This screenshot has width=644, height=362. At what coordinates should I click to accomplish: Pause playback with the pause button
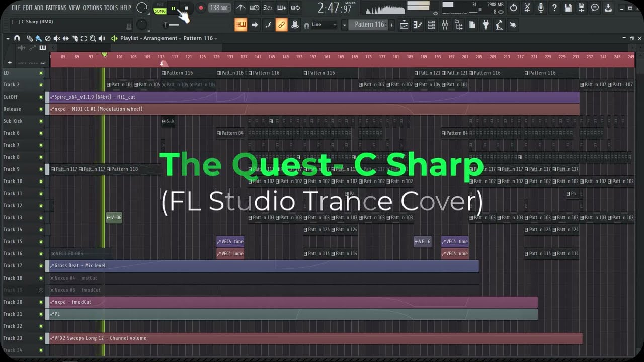pyautogui.click(x=174, y=8)
